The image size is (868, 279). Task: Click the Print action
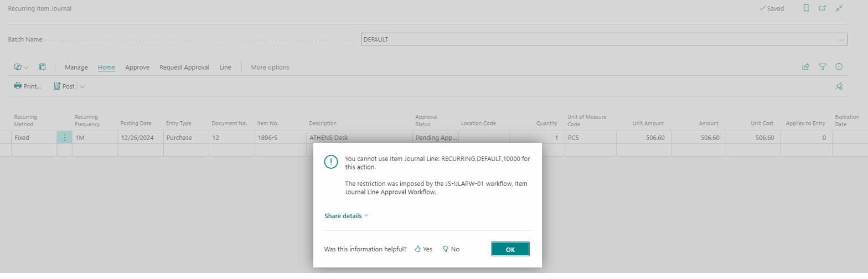28,86
